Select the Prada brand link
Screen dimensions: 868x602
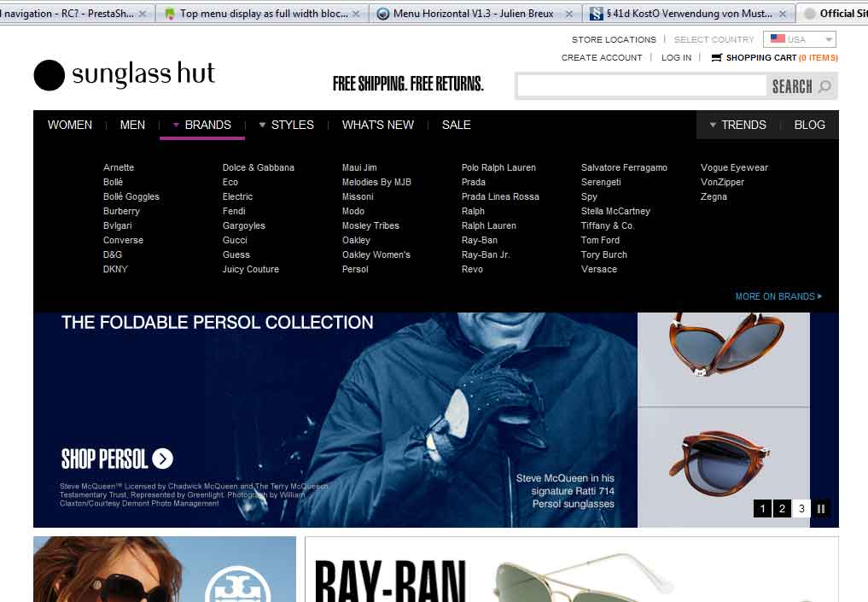(474, 182)
